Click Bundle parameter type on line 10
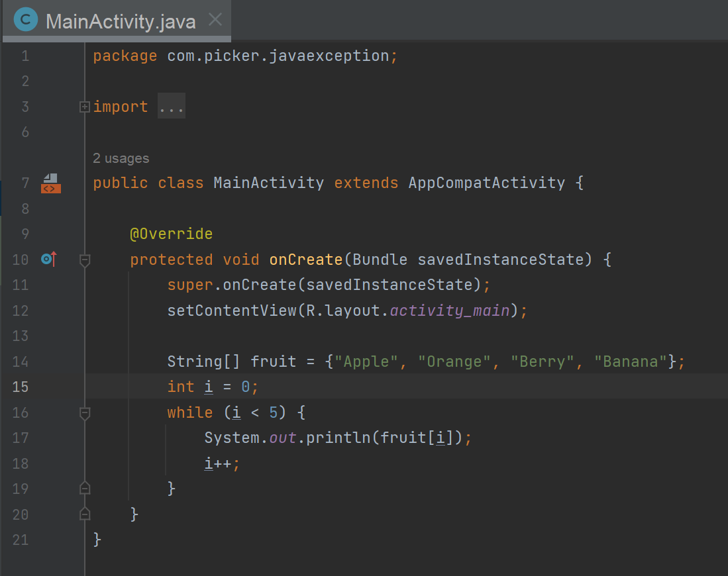 (x=380, y=259)
